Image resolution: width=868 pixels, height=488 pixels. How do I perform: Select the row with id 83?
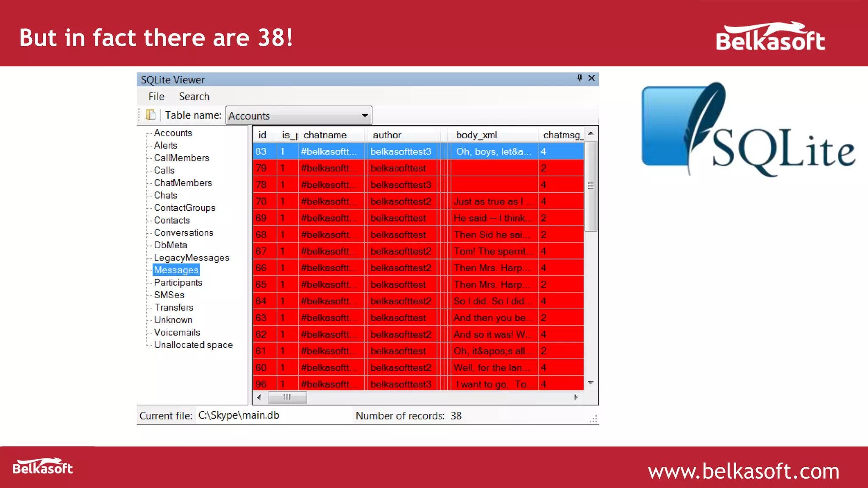click(418, 152)
